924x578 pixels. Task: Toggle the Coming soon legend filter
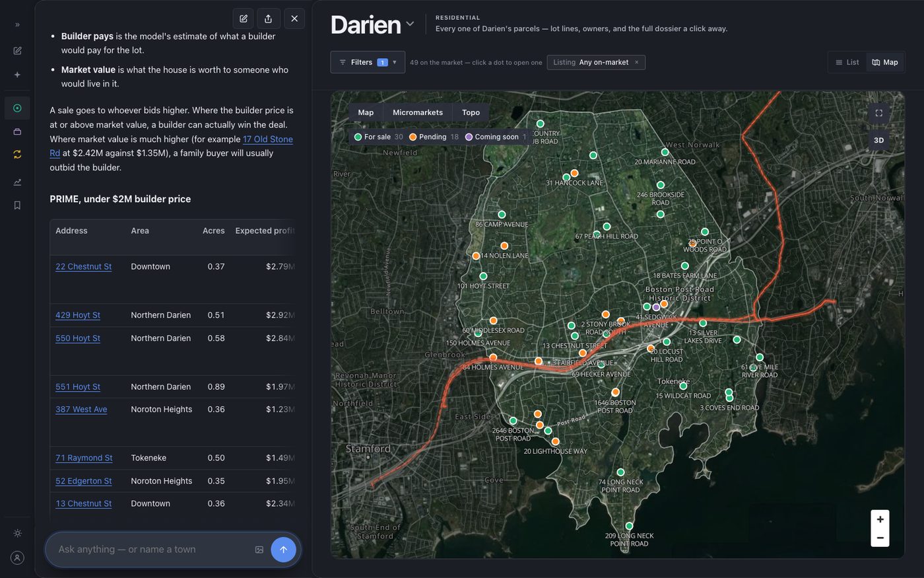tap(496, 137)
